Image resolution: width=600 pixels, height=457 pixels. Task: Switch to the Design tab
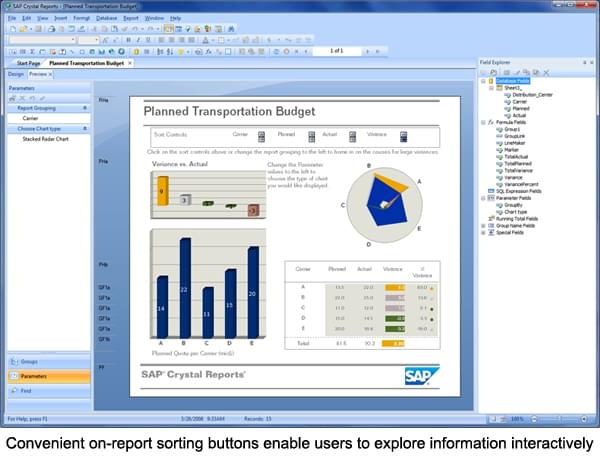16,74
